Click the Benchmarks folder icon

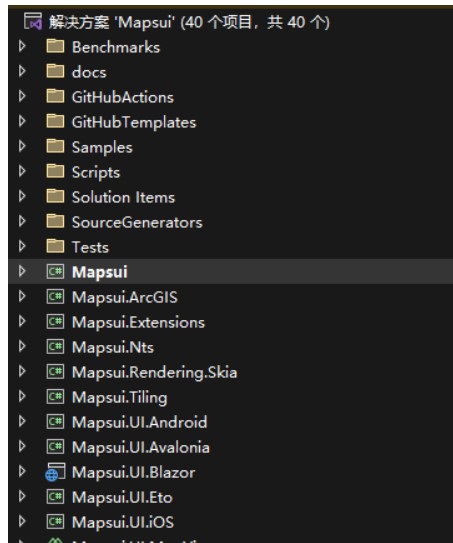(55, 46)
